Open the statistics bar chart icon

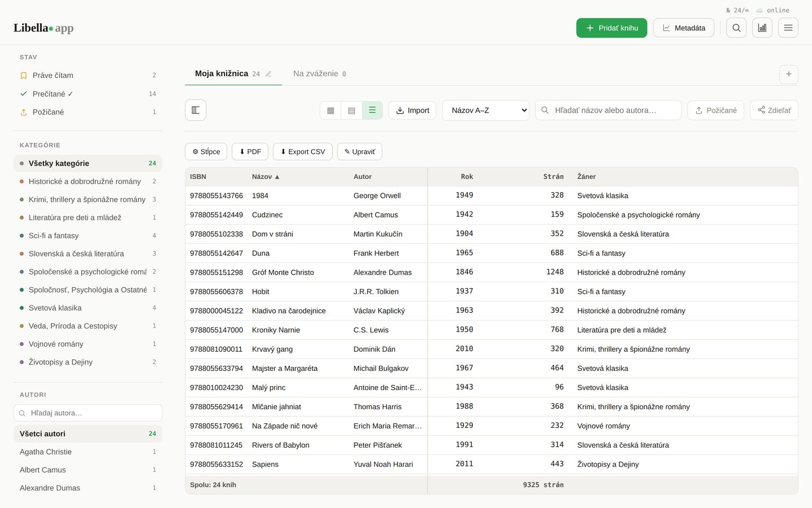762,28
